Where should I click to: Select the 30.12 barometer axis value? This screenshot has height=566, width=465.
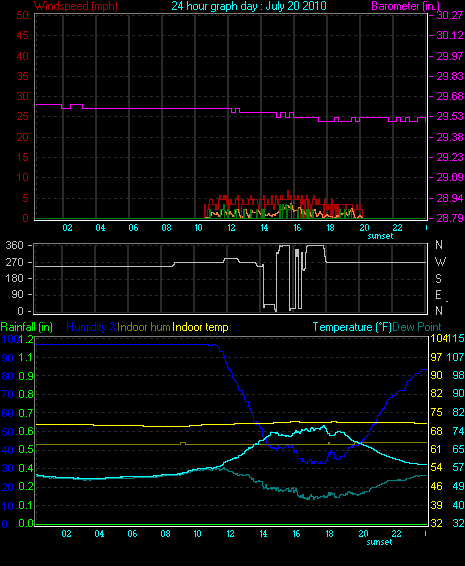coord(450,35)
